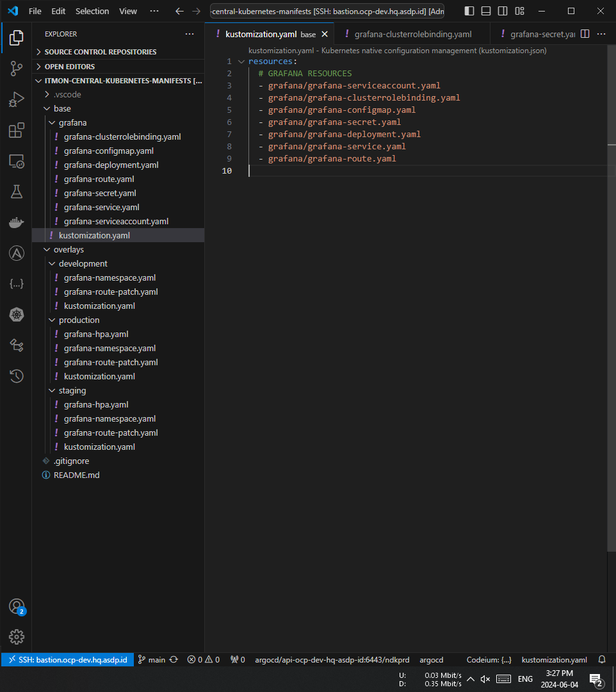Go back with the left arrow

(x=179, y=11)
